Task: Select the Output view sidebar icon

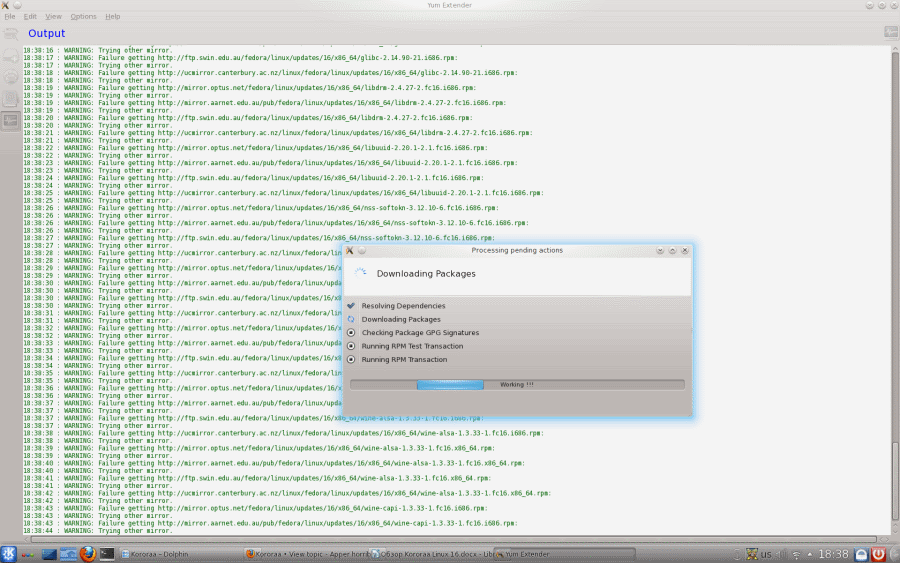Action: tap(11, 121)
